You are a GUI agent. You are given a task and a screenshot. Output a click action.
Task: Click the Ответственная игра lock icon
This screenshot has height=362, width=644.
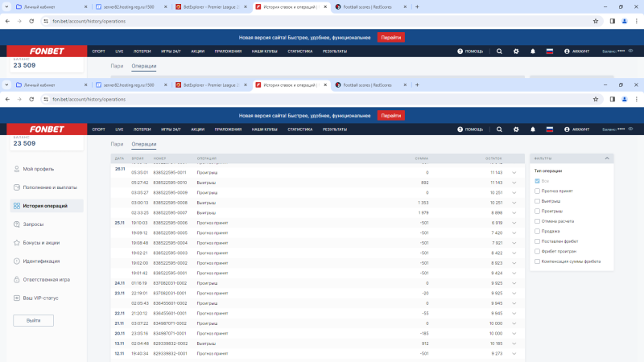[x=16, y=279]
